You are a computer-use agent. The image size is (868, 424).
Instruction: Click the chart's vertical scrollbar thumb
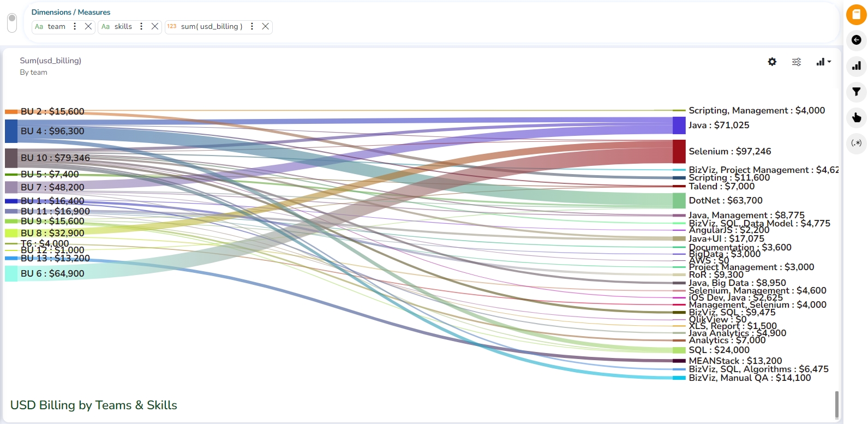[x=837, y=404]
